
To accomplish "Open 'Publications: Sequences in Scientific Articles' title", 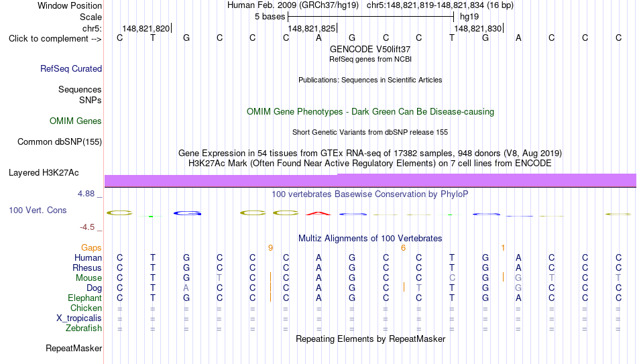I will 370,80.
